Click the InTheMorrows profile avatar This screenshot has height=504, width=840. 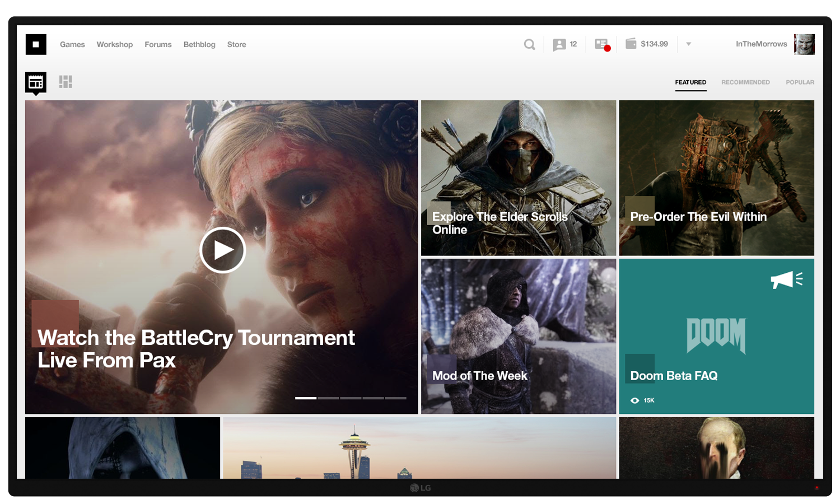[x=804, y=44]
